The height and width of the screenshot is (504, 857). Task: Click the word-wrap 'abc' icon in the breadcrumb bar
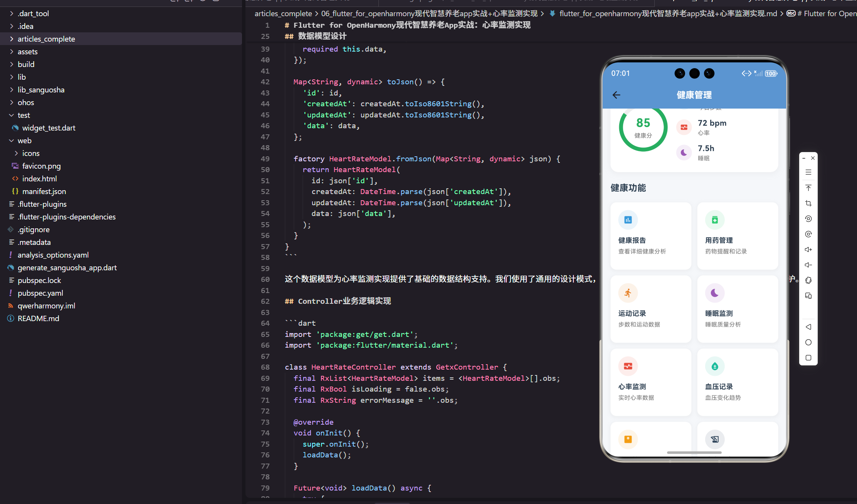coord(791,13)
